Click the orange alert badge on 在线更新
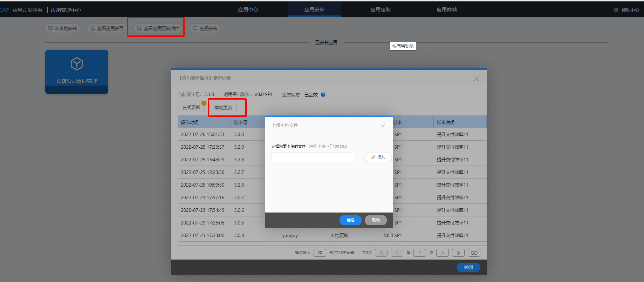The image size is (644, 282). pyautogui.click(x=204, y=103)
